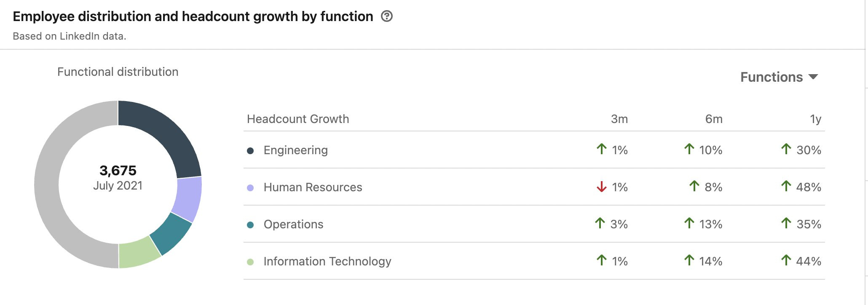Screen dimensions: 868x305
Task: Click the 6m column header
Action: click(x=713, y=119)
